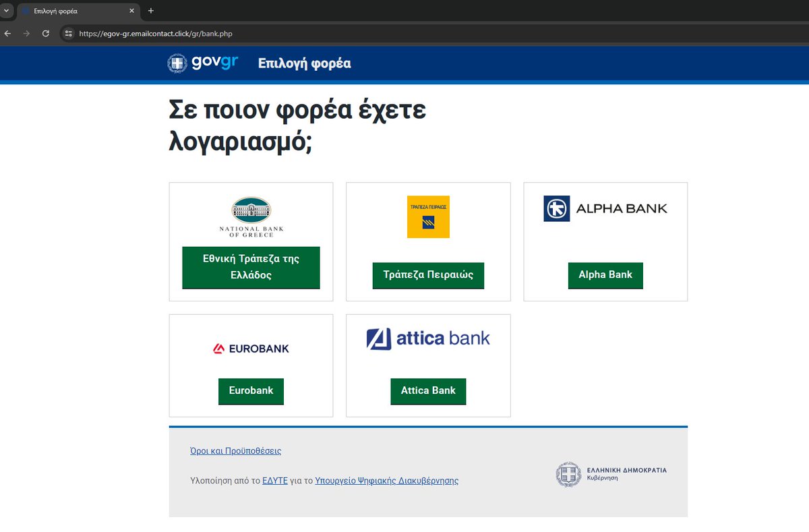Select the Εθνική Τράπεζα της Ελλάδος button
Image resolution: width=809 pixels, height=532 pixels.
(x=251, y=268)
